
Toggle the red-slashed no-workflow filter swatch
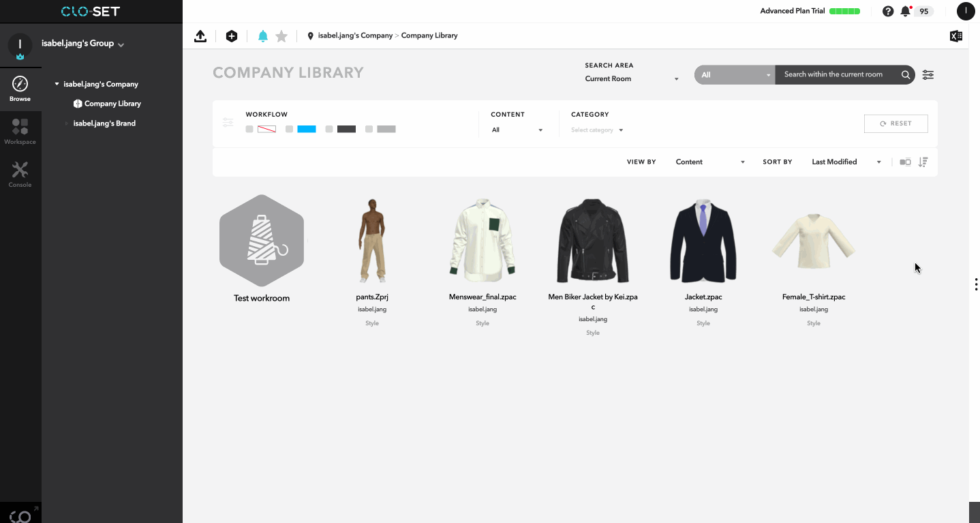pyautogui.click(x=266, y=128)
